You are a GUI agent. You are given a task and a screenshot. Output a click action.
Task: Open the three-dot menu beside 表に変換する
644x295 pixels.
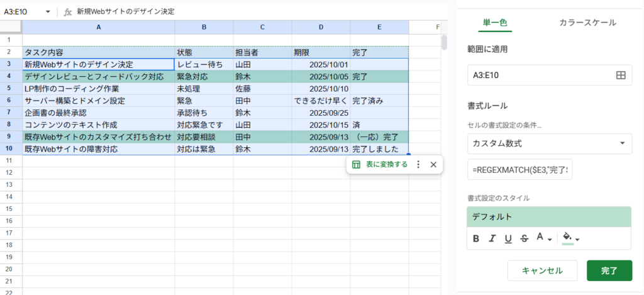click(419, 165)
